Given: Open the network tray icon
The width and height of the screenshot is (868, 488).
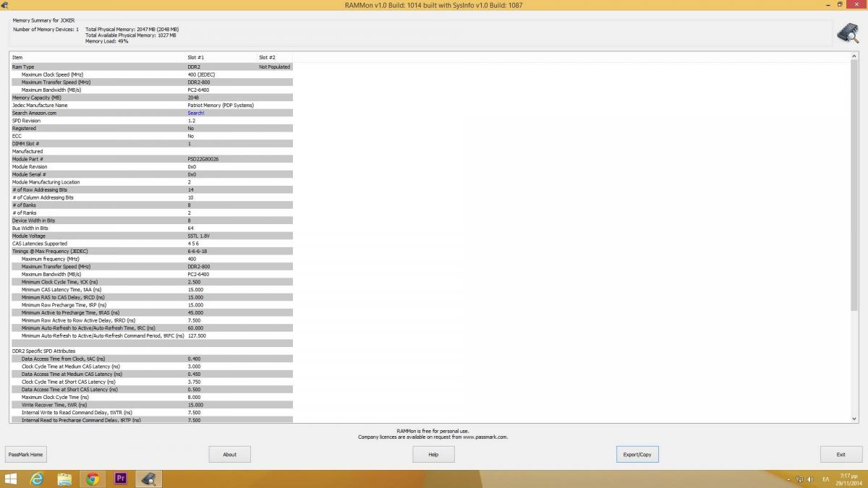Looking at the screenshot, I should (x=800, y=479).
